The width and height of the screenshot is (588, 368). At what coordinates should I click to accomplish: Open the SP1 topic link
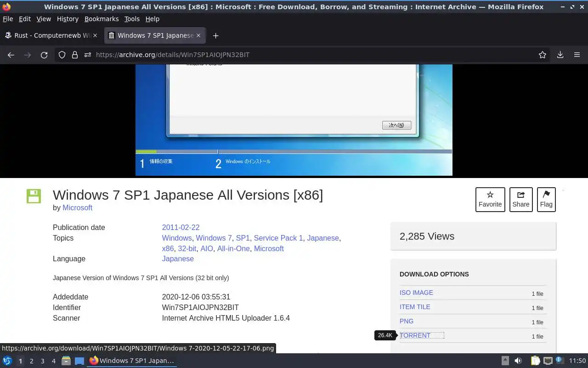coord(243,238)
